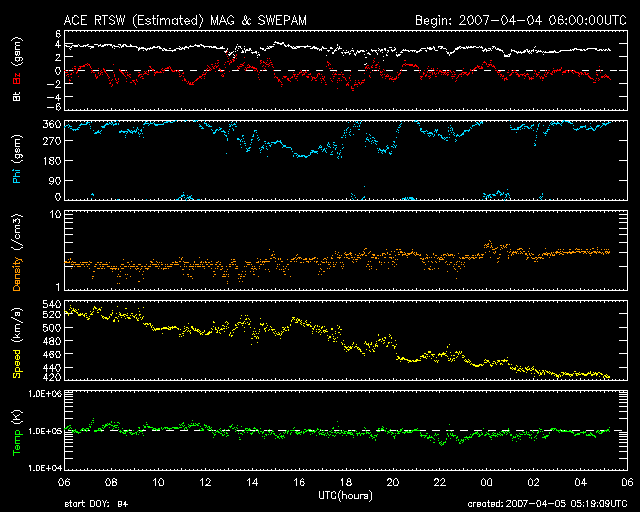Click the "-4" tick on Bt Bz axis
This screenshot has height=512, width=640.
click(53, 97)
